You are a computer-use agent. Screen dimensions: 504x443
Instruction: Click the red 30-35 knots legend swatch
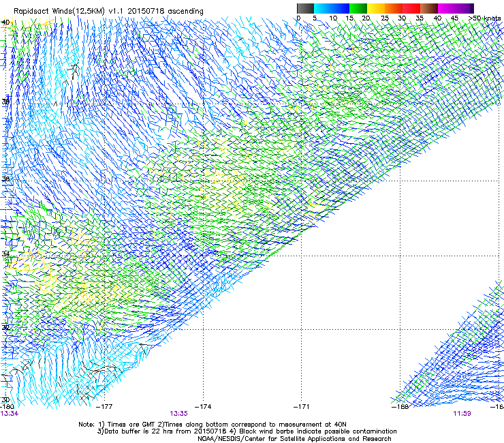(411, 8)
